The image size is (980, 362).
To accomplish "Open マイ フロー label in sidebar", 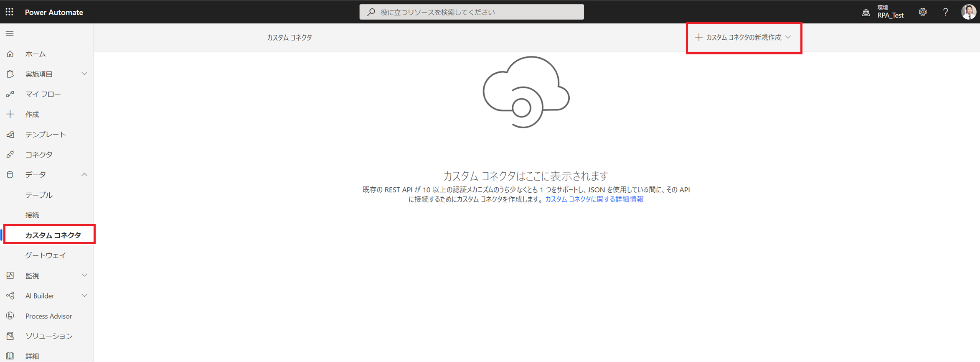I will [x=43, y=94].
